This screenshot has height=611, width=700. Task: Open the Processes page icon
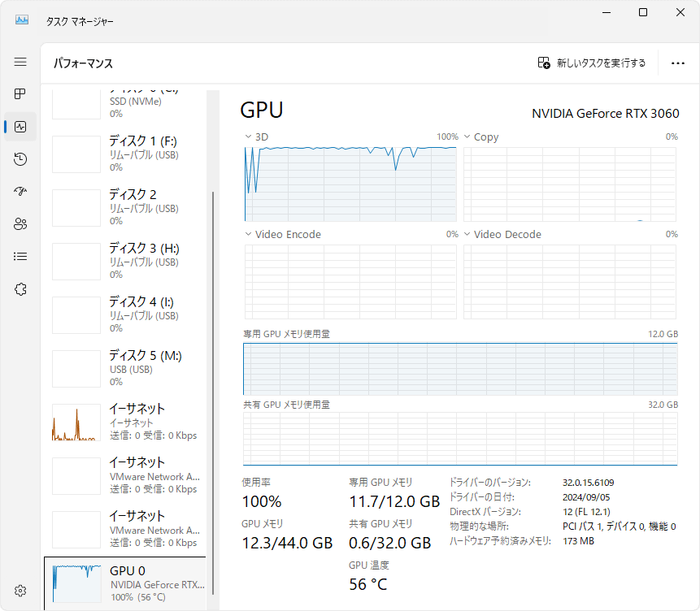[x=20, y=94]
